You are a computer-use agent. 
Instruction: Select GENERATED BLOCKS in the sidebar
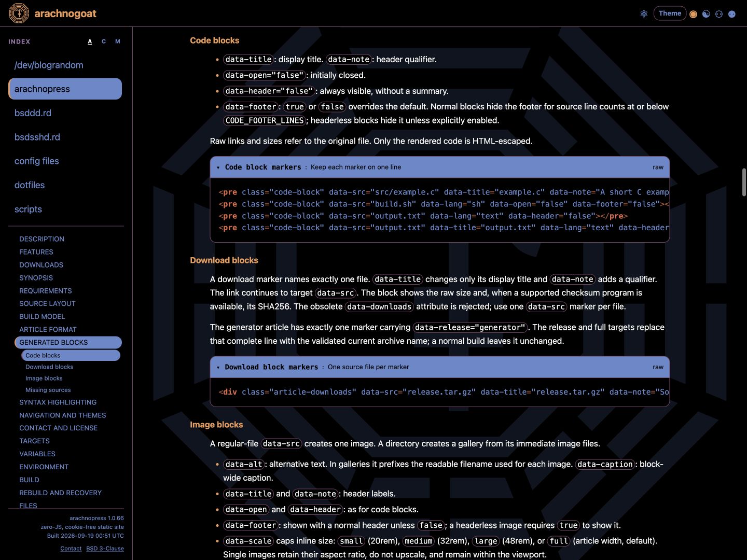68,342
